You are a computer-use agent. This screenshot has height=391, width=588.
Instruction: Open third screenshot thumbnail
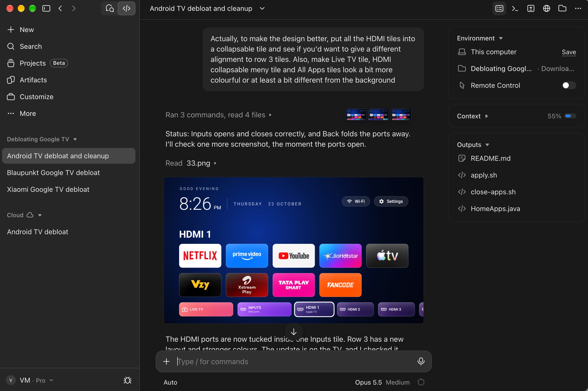click(x=401, y=115)
